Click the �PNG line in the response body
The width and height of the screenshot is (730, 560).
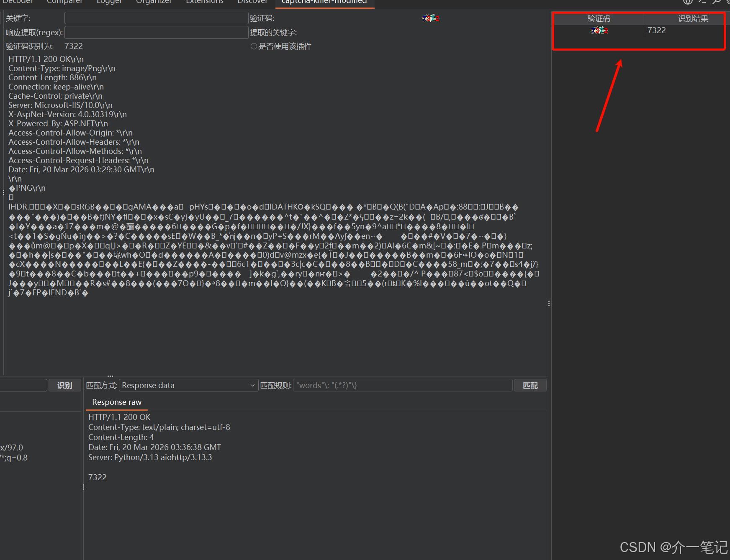27,188
